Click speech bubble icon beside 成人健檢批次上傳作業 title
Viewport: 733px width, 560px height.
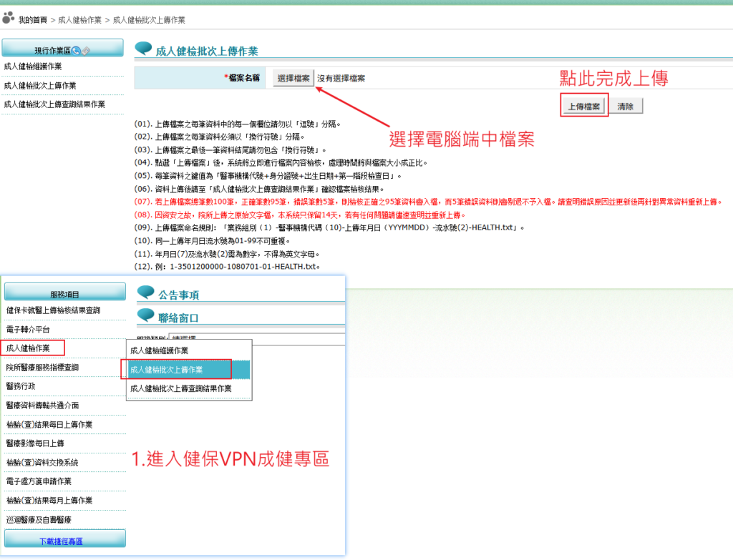click(143, 49)
